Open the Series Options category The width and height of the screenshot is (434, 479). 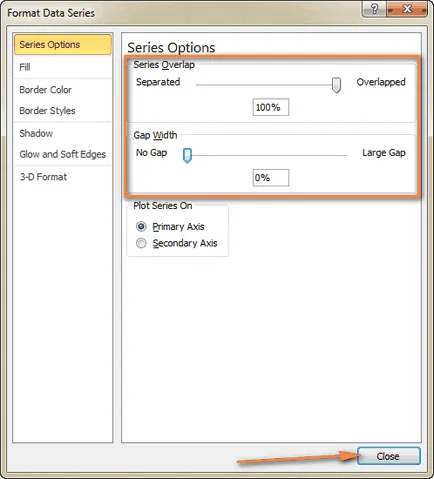(x=63, y=44)
